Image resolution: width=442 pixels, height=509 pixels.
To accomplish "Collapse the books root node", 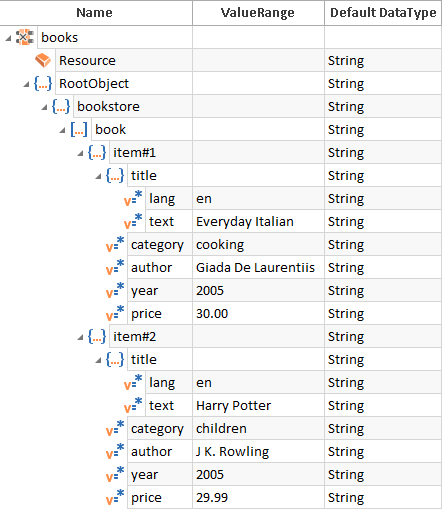I will 8,38.
